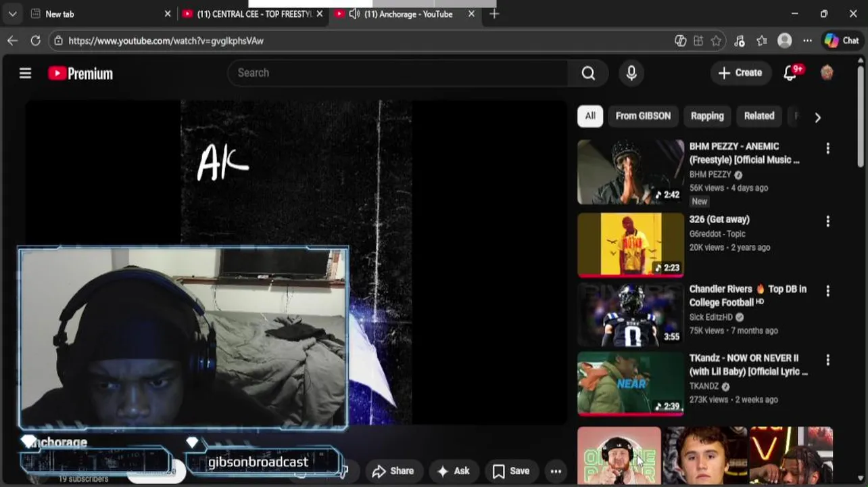This screenshot has height=487, width=868.
Task: Click the Create button
Action: (740, 72)
